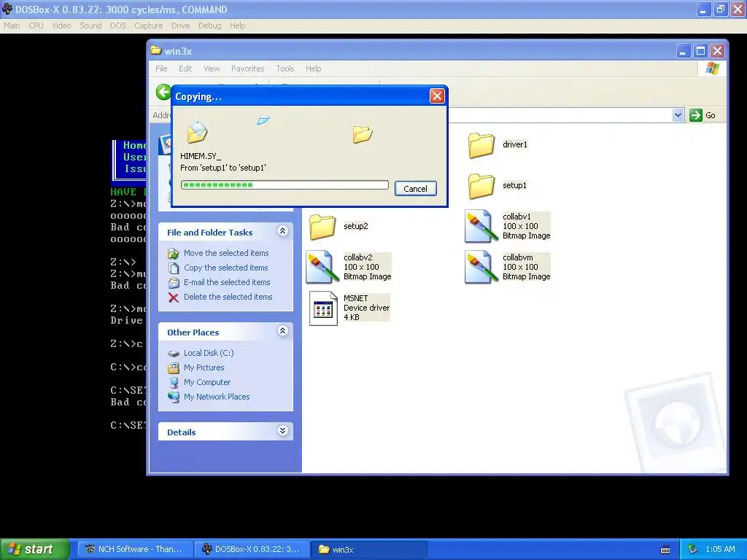Screen dimensions: 747x560
Task: Click the DOSBox-X title bar icon
Action: pyautogui.click(x=7, y=9)
